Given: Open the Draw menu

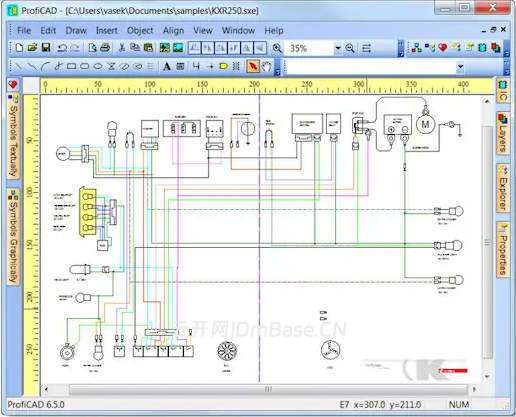Looking at the screenshot, I should tap(76, 31).
